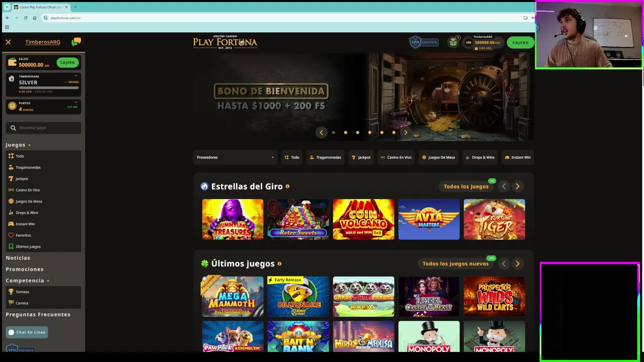Viewport: 644px width, 362px height.
Task: Open Todos los juegos nuevos
Action: 455,263
